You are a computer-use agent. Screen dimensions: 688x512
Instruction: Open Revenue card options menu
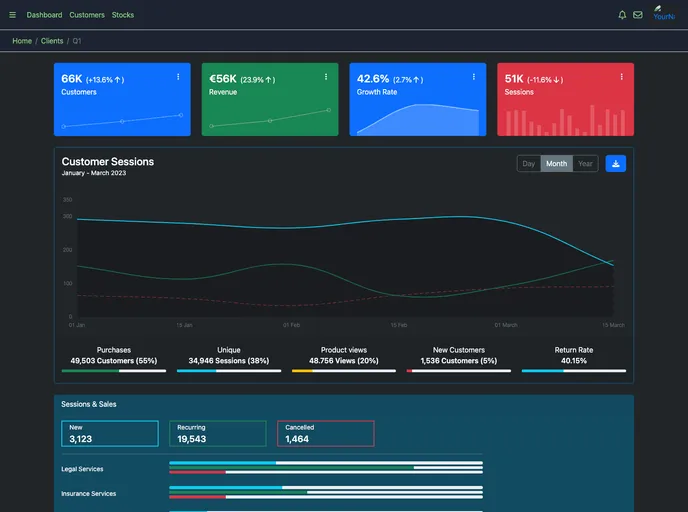[326, 77]
